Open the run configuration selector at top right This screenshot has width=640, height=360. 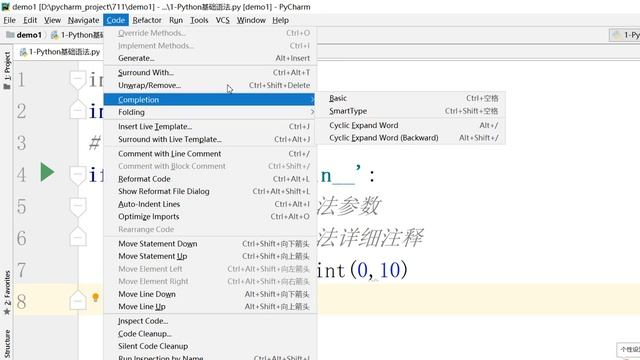tap(624, 35)
